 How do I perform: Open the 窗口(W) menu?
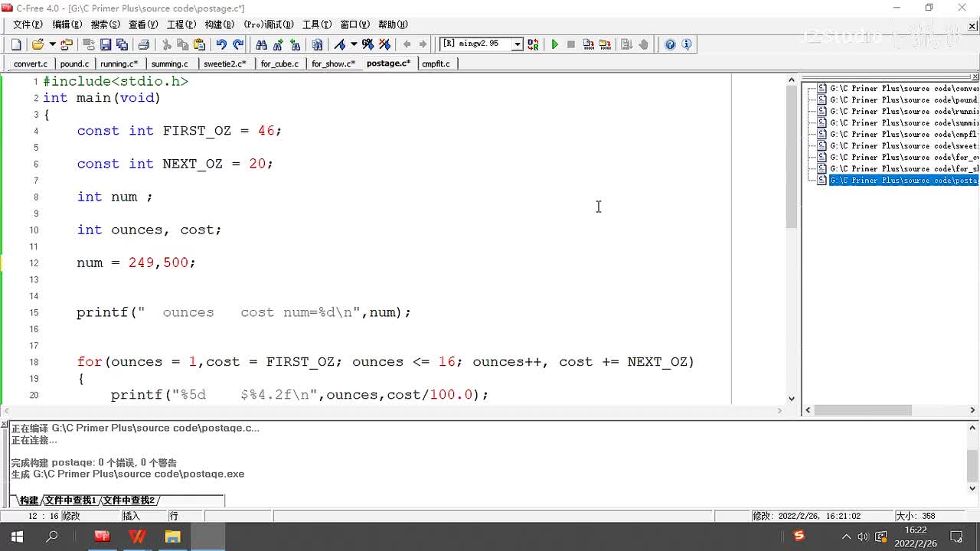click(355, 24)
